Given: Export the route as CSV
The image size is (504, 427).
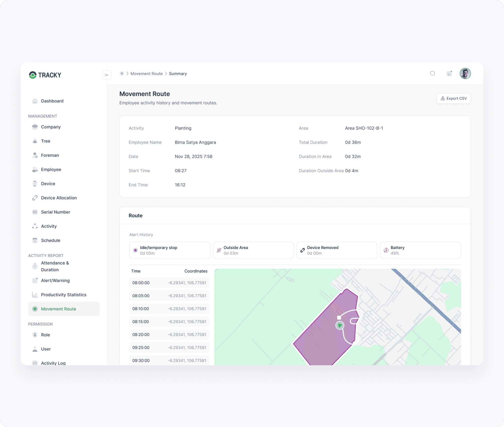Looking at the screenshot, I should pyautogui.click(x=453, y=99).
